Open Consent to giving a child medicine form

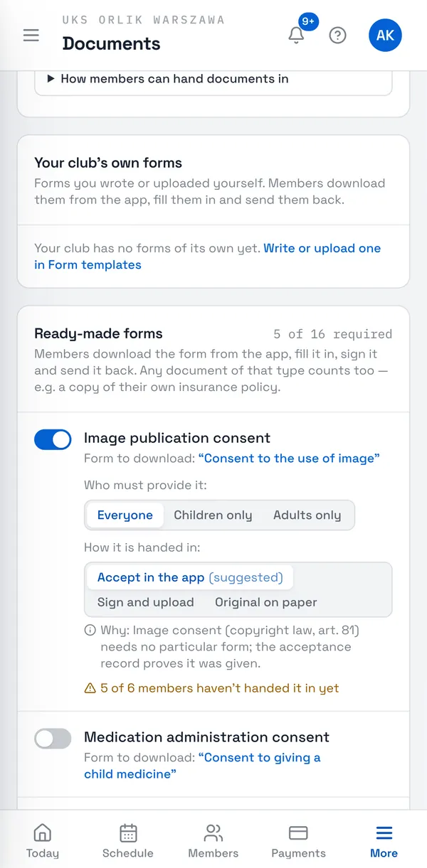tap(202, 766)
